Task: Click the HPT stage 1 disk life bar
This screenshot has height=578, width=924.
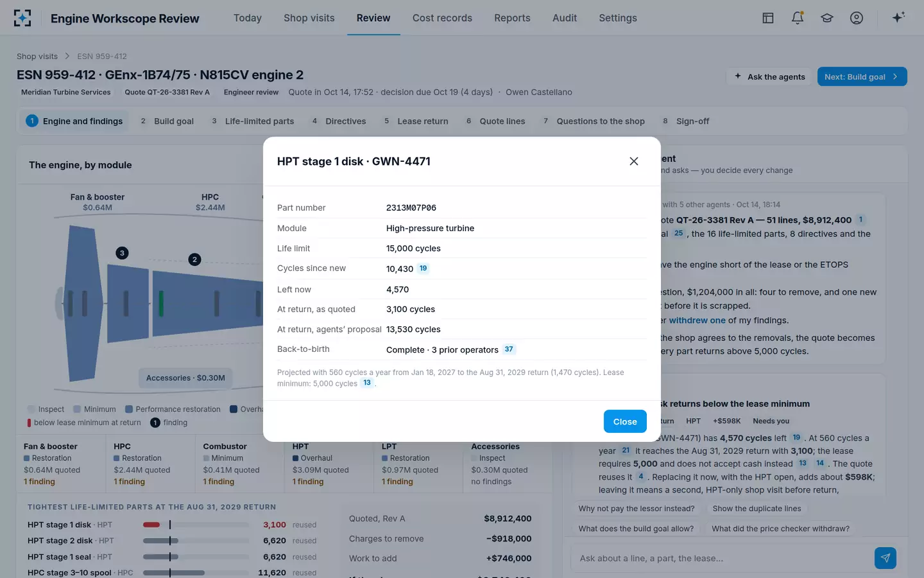Action: (x=196, y=525)
